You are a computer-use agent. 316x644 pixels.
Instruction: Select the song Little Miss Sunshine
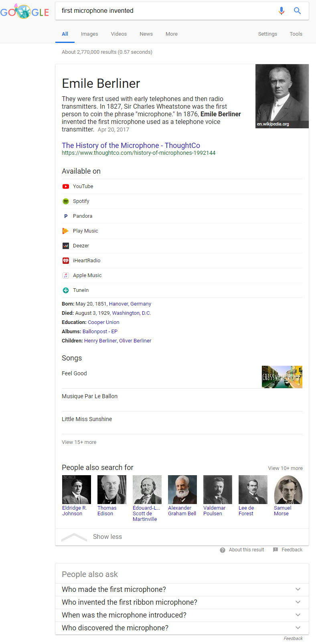coord(87,419)
